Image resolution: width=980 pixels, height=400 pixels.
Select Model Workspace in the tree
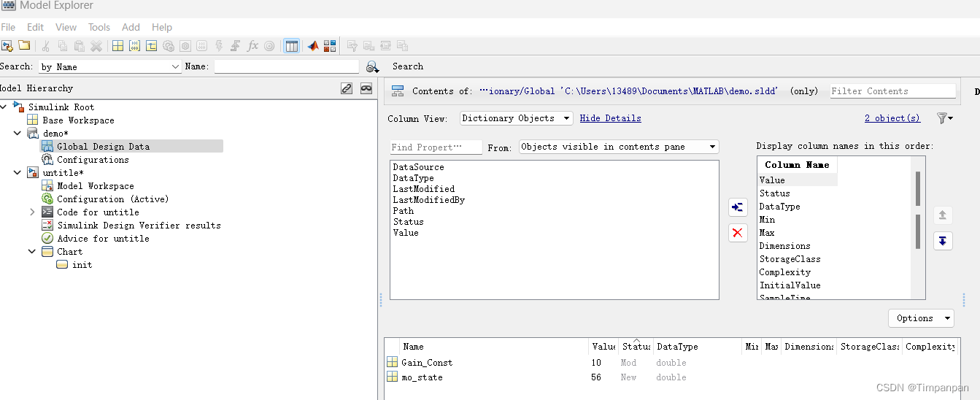pos(96,186)
